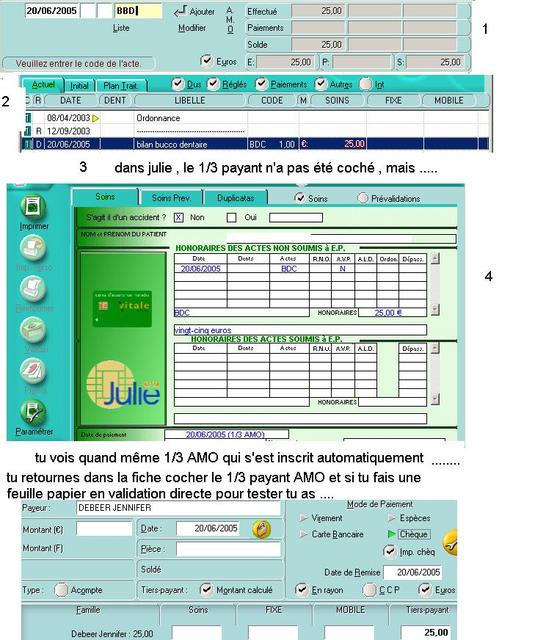The image size is (535, 640).
Task: Select the Prévalidations radio button
Action: tap(362, 198)
